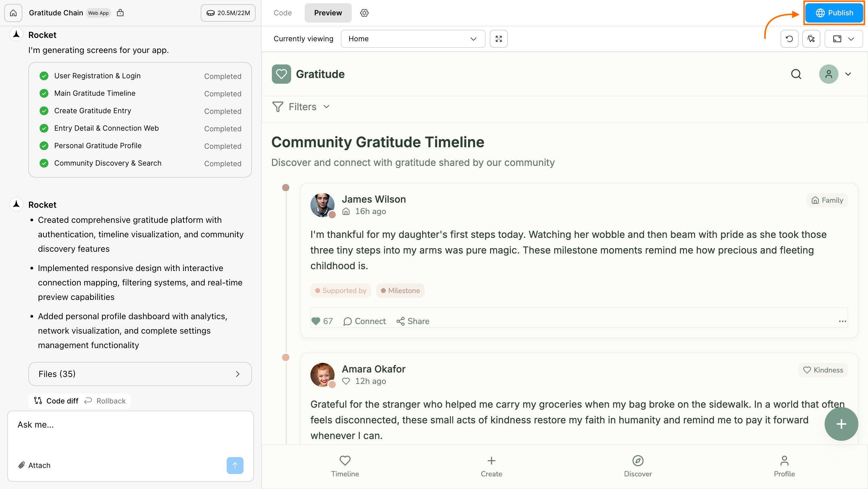
Task: Click the Milestone tag
Action: [400, 291]
